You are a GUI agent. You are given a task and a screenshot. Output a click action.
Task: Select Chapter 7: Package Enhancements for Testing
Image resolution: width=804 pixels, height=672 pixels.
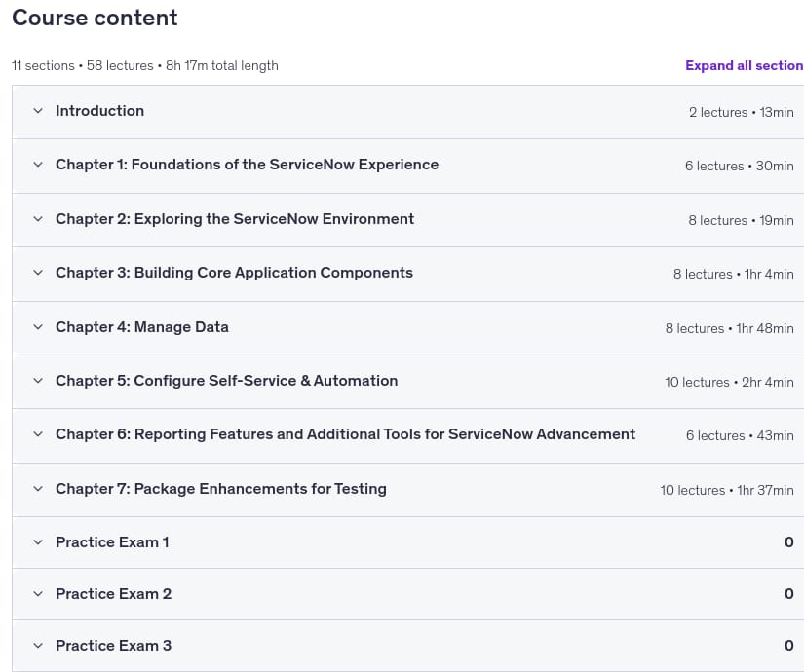pos(221,489)
